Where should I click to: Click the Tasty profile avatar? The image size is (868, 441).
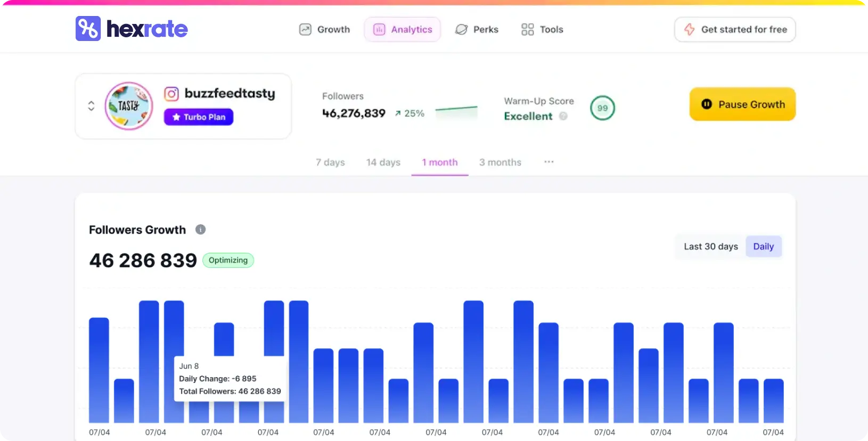click(129, 106)
